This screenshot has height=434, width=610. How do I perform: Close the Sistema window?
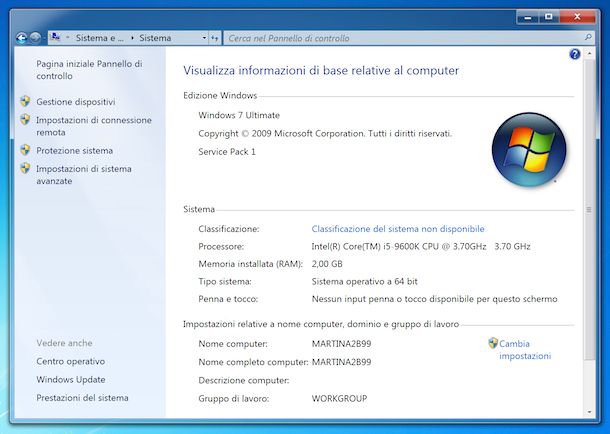pyautogui.click(x=577, y=17)
